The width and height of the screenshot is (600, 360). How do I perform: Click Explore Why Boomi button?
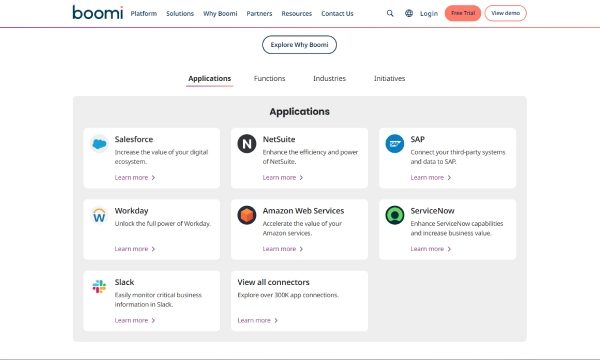tap(299, 45)
